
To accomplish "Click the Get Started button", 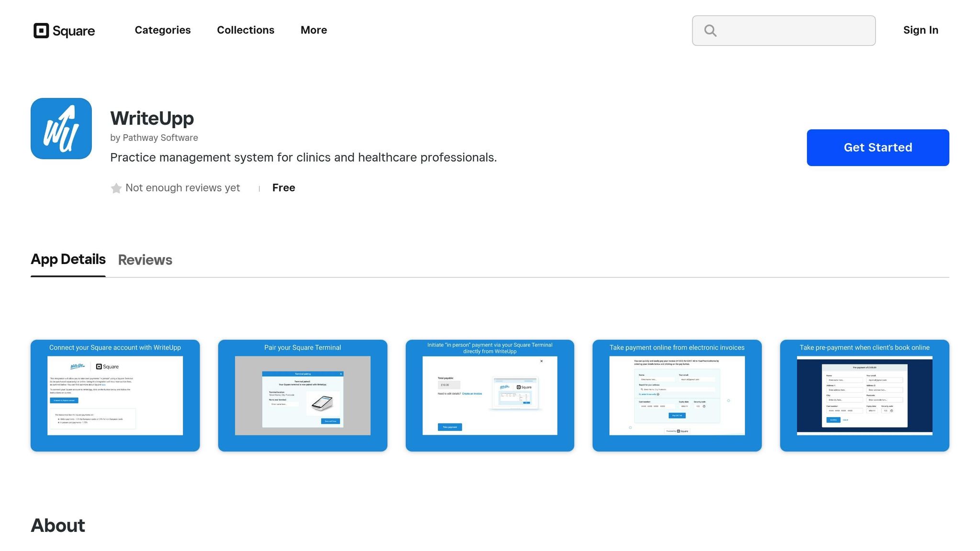I will tap(878, 148).
